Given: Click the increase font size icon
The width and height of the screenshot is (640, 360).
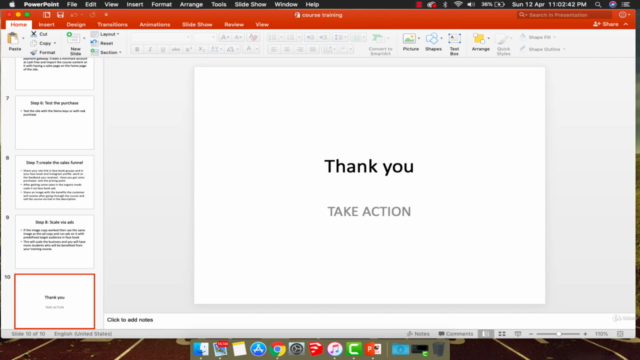Looking at the screenshot, I should [x=224, y=37].
